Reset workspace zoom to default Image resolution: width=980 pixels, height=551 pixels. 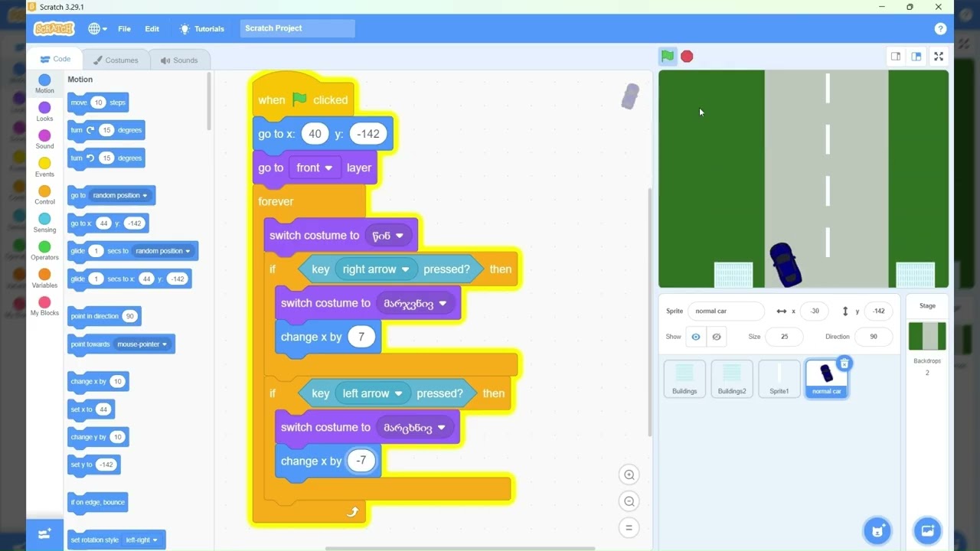click(629, 527)
